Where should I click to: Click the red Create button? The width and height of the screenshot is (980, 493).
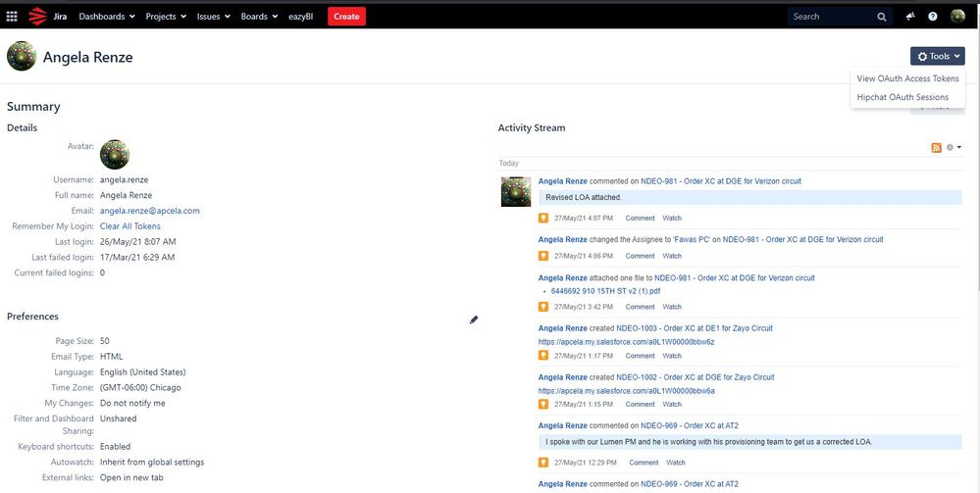click(x=346, y=17)
